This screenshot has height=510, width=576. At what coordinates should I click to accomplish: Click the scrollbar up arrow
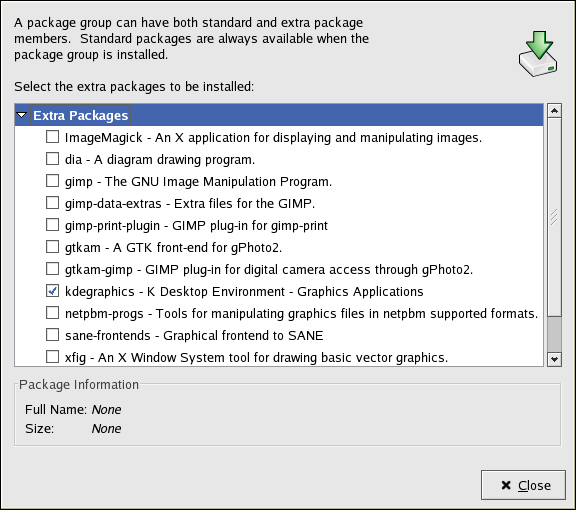click(554, 110)
